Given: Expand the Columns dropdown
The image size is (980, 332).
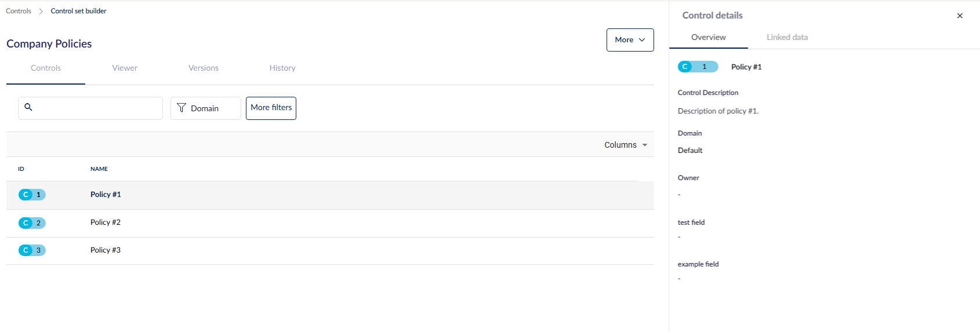Looking at the screenshot, I should [x=626, y=145].
